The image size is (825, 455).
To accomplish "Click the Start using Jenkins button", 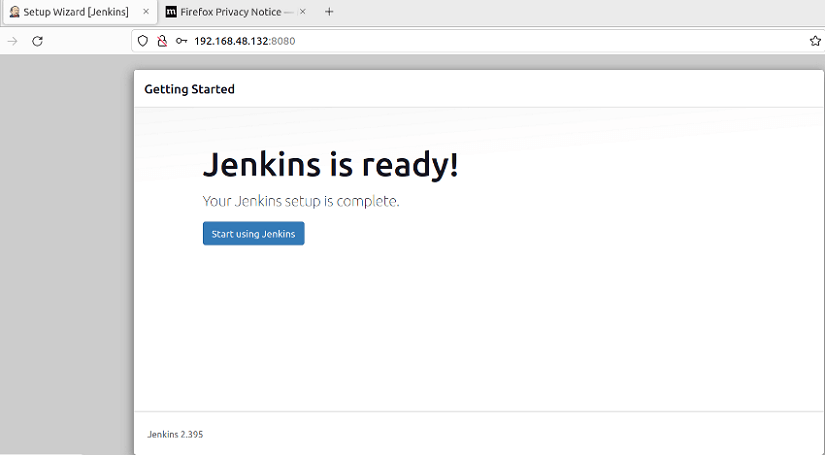I will 254,234.
